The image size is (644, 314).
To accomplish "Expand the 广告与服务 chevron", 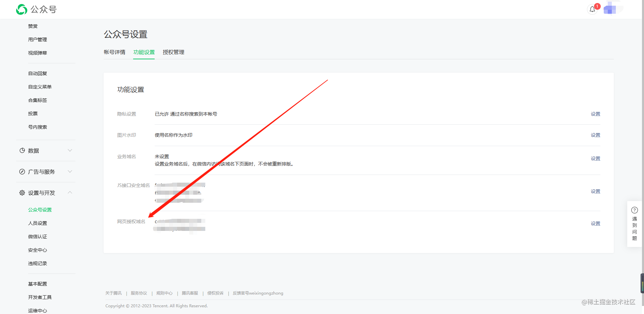I will 70,171.
